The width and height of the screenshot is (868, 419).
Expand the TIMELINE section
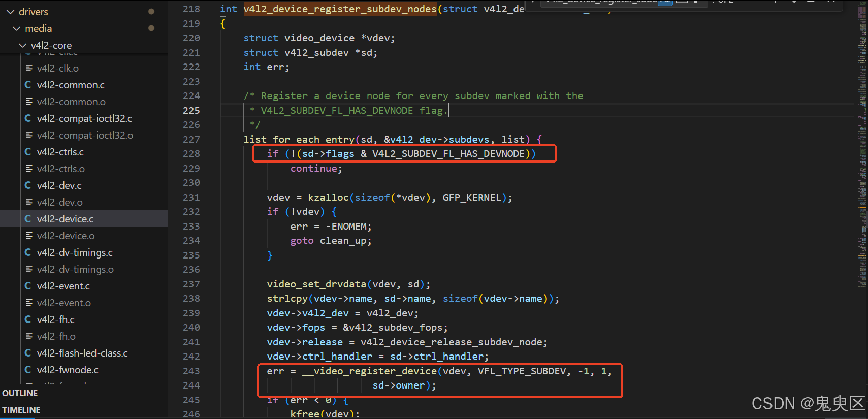(21, 410)
